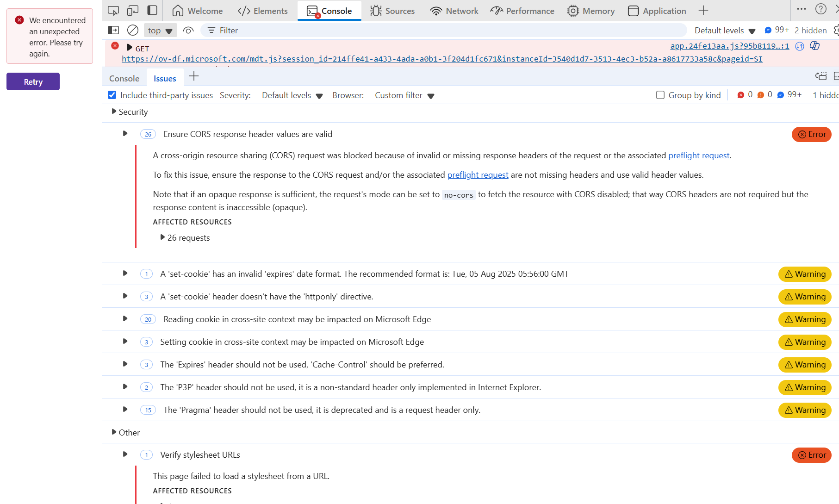Image resolution: width=839 pixels, height=504 pixels.
Task: Open the Welcome tab
Action: [197, 11]
